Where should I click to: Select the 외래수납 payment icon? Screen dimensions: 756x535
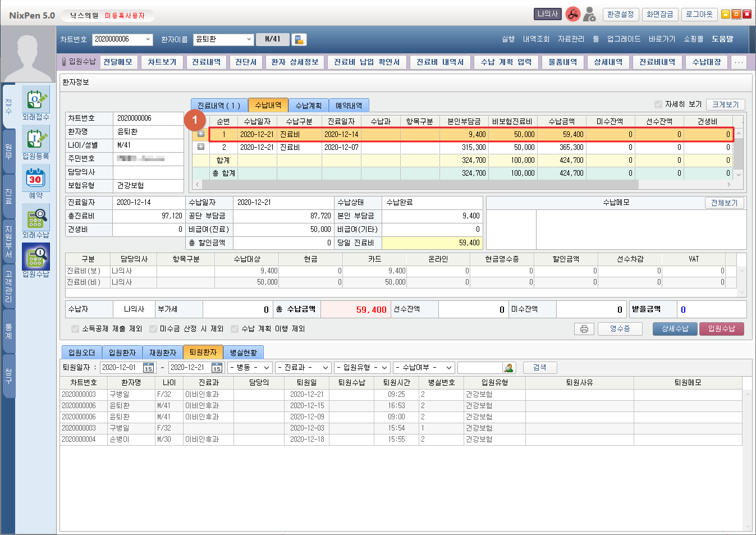pos(35,217)
